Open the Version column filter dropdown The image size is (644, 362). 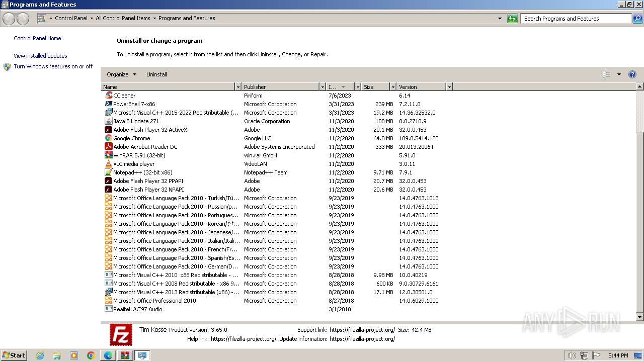(x=449, y=87)
